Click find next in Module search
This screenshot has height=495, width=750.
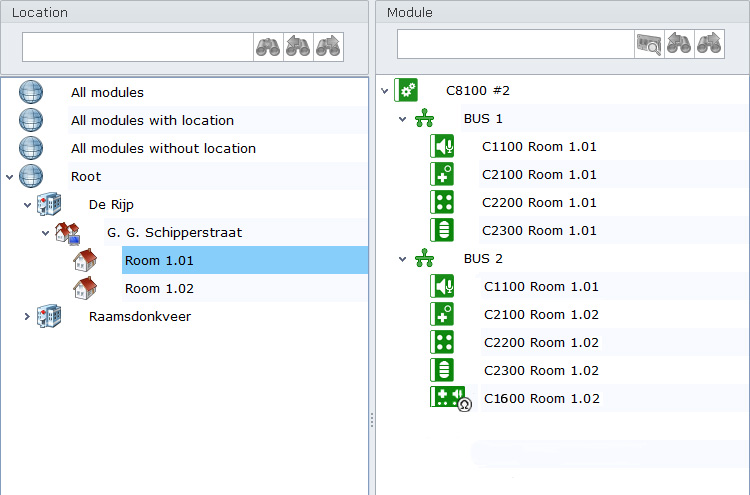(709, 44)
